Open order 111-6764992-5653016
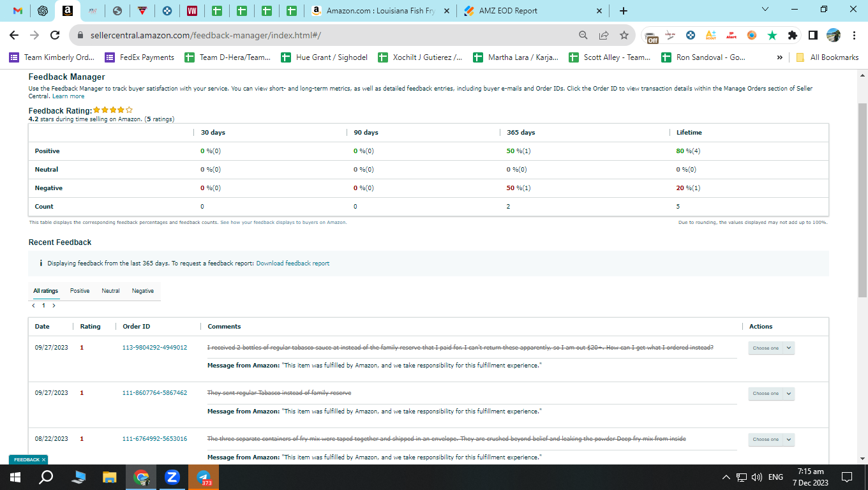868x490 pixels. [x=154, y=439]
